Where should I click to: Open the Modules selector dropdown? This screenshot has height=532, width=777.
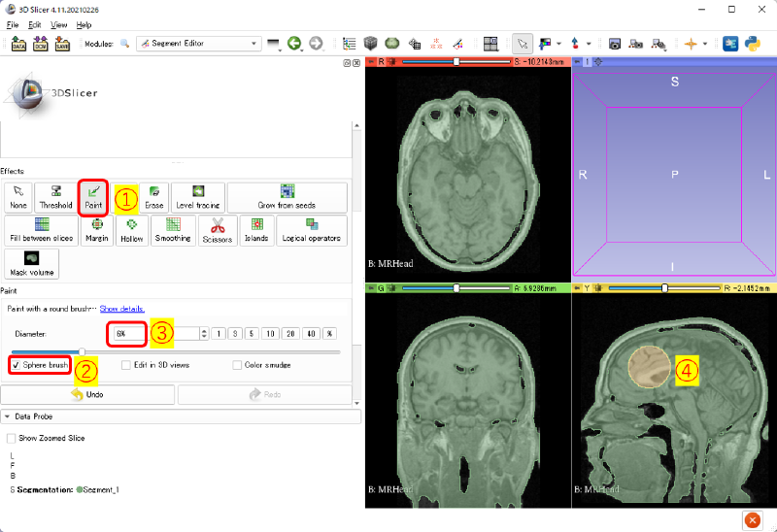click(x=198, y=44)
